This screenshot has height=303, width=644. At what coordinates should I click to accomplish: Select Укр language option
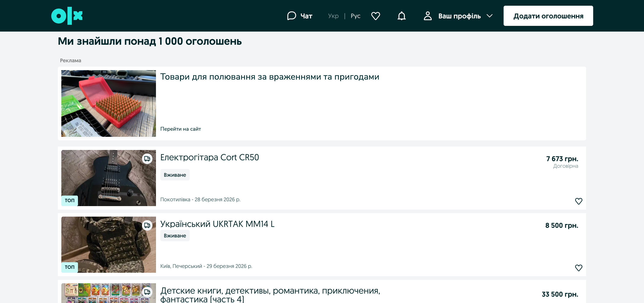click(333, 16)
